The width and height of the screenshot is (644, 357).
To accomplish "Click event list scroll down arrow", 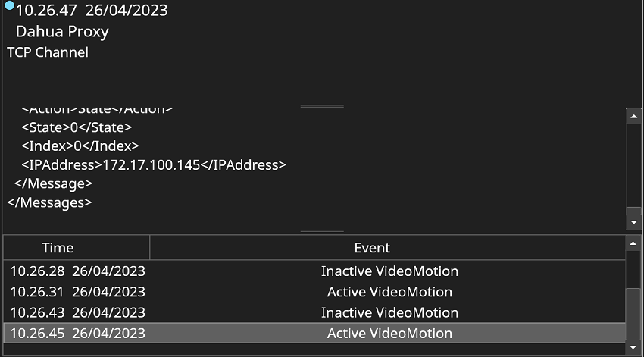I will (x=634, y=349).
